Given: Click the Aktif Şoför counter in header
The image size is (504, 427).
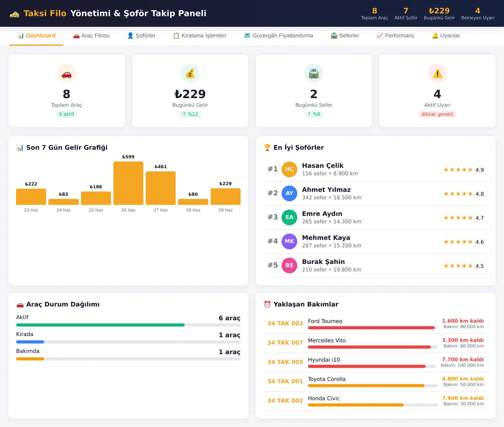Looking at the screenshot, I should click(406, 13).
